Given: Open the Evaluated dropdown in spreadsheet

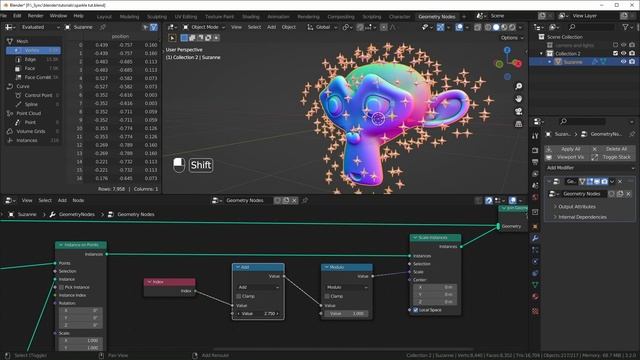Looking at the screenshot, I should point(40,27).
